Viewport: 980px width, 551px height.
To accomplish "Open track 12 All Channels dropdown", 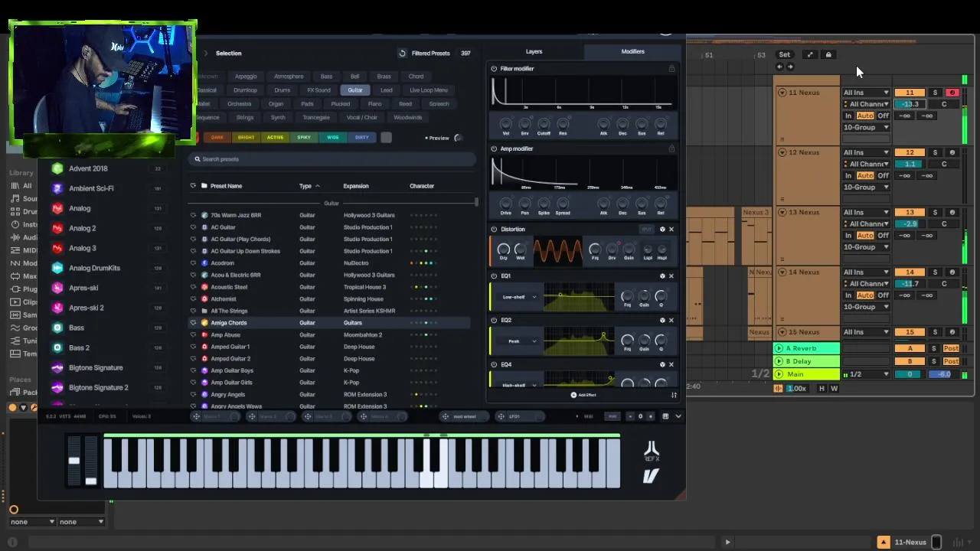I will pos(866,164).
